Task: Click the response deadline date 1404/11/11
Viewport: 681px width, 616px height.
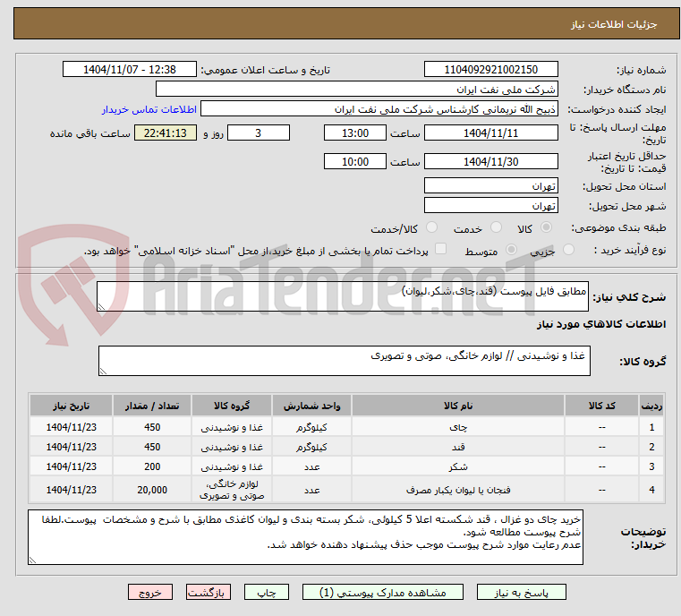Action: point(490,133)
